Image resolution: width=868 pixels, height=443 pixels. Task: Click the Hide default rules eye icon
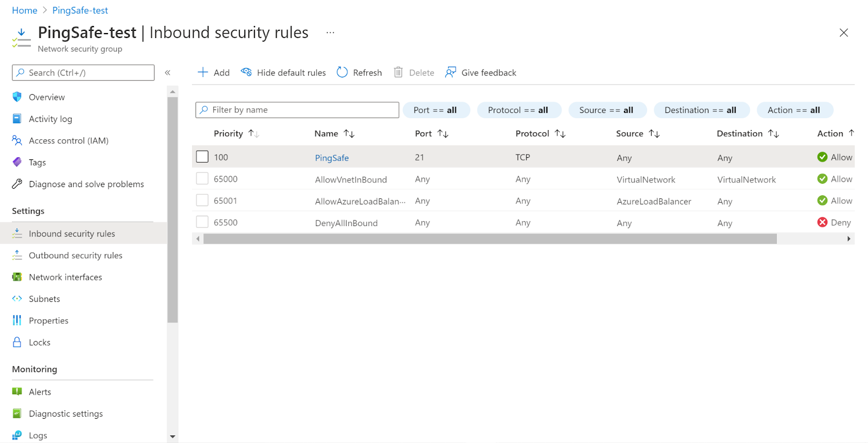coord(246,73)
